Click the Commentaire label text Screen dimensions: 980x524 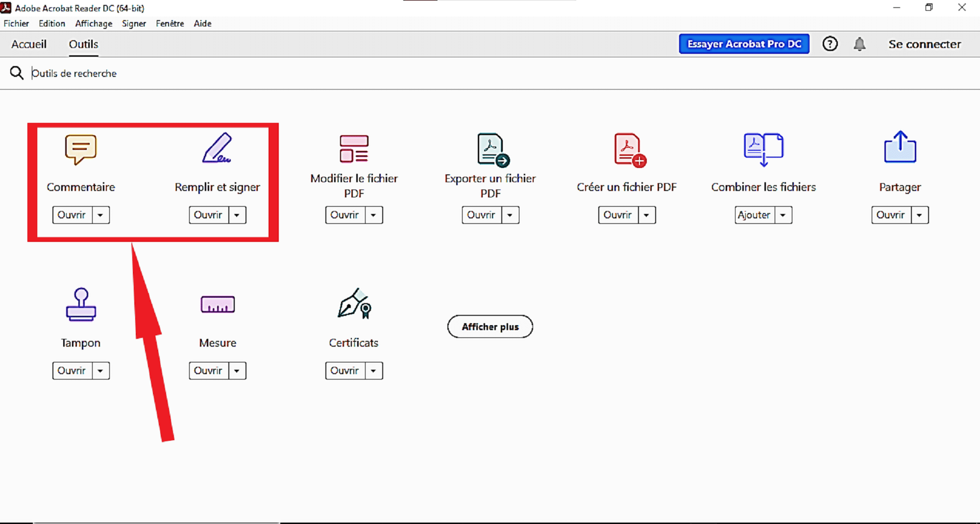click(x=81, y=187)
